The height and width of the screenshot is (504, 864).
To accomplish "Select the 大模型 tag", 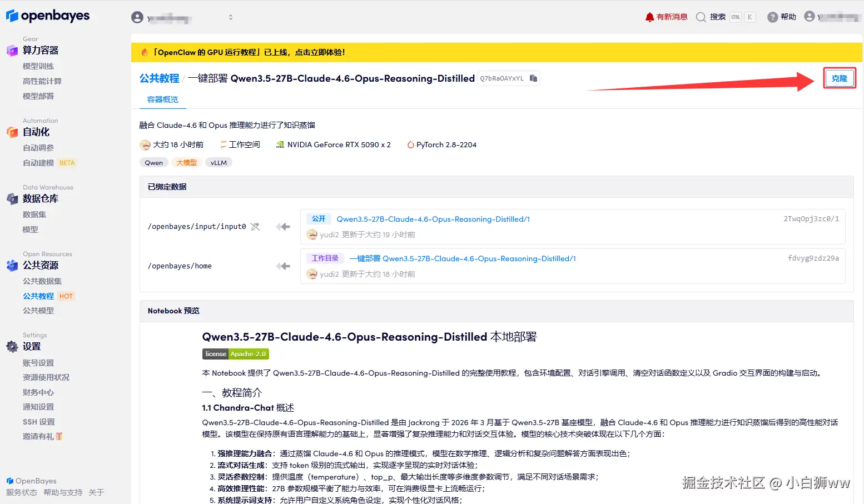I will pyautogui.click(x=186, y=163).
